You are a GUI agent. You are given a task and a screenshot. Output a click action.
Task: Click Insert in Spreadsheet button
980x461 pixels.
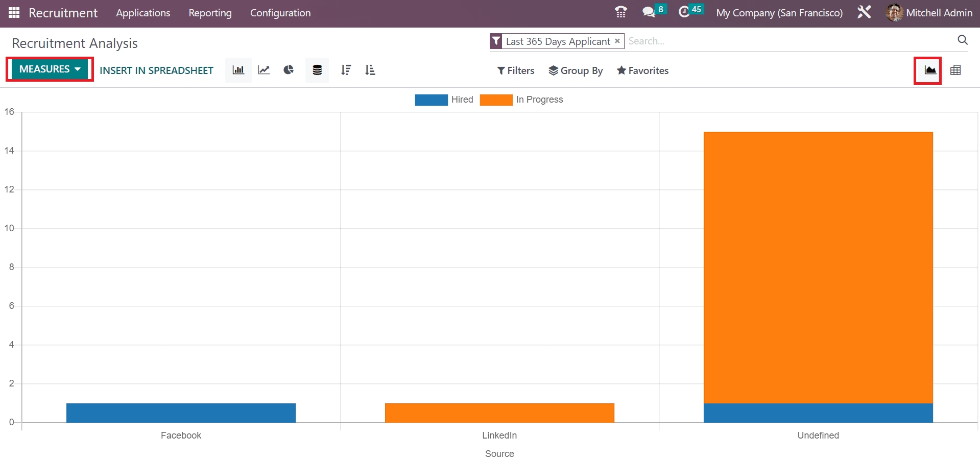(x=156, y=70)
